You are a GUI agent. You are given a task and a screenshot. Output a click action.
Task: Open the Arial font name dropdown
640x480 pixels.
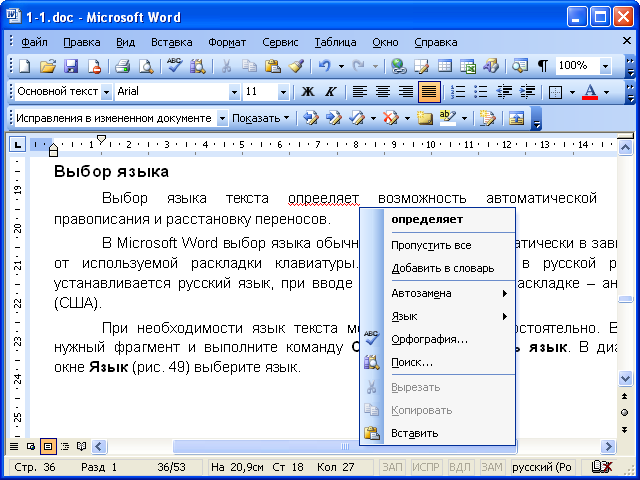point(234,92)
